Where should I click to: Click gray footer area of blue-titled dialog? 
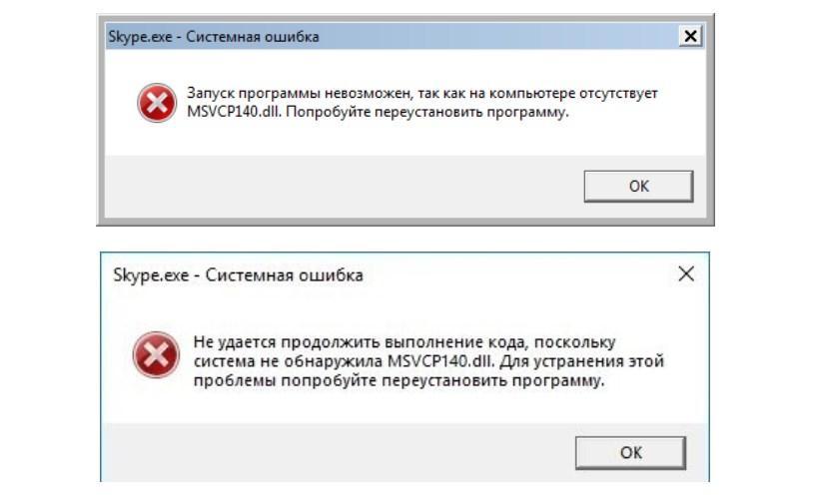tap(340, 187)
